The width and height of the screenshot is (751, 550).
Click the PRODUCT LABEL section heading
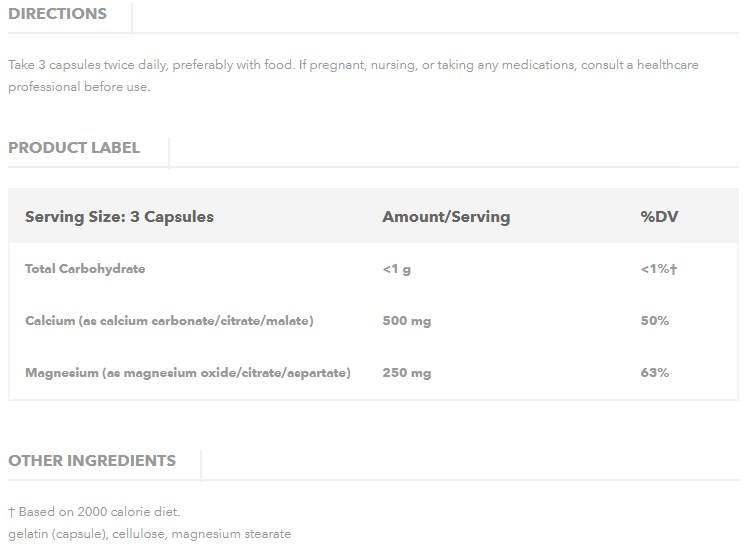(74, 148)
